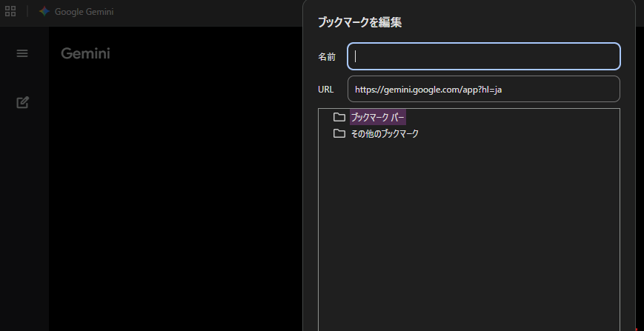Viewport: 644px width, 331px height.
Task: Click the その他のブックマーク folder icon
Action: pyautogui.click(x=339, y=133)
